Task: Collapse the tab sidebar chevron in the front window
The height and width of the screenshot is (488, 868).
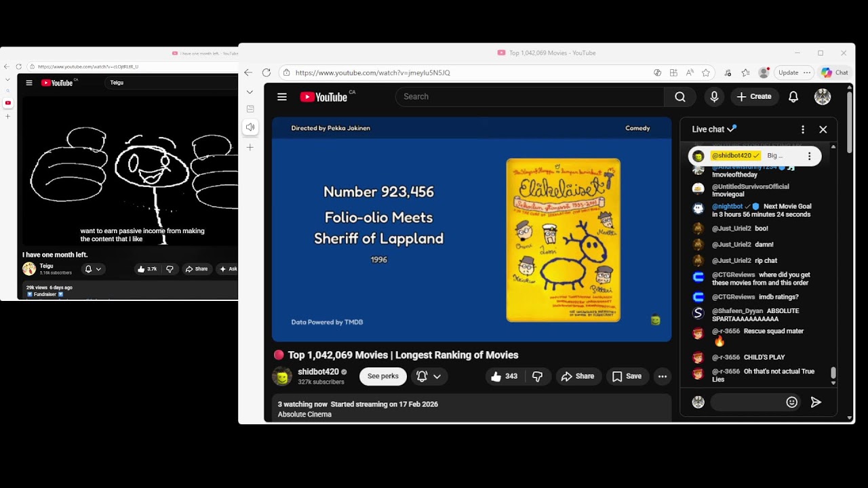Action: [x=250, y=91]
